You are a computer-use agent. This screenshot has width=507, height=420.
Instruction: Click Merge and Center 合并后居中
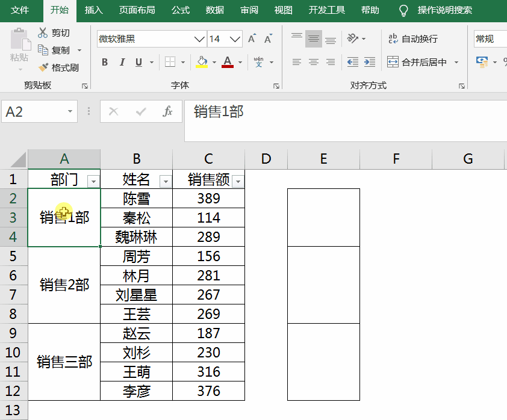417,62
